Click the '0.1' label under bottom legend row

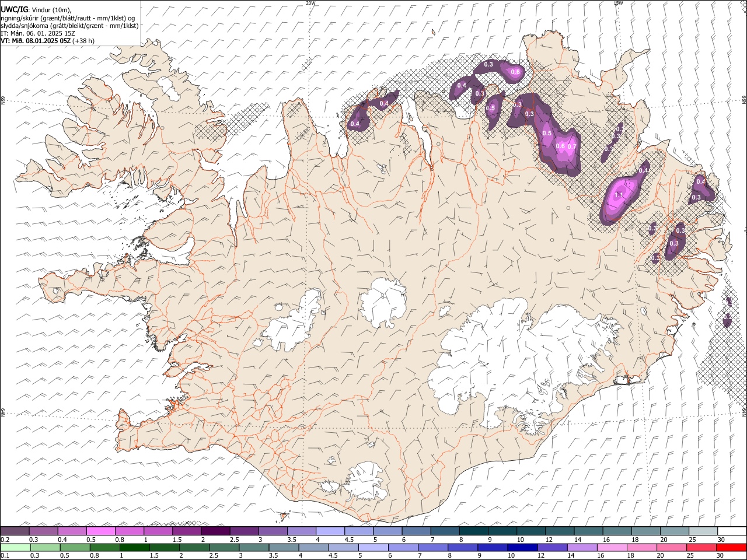point(5,556)
